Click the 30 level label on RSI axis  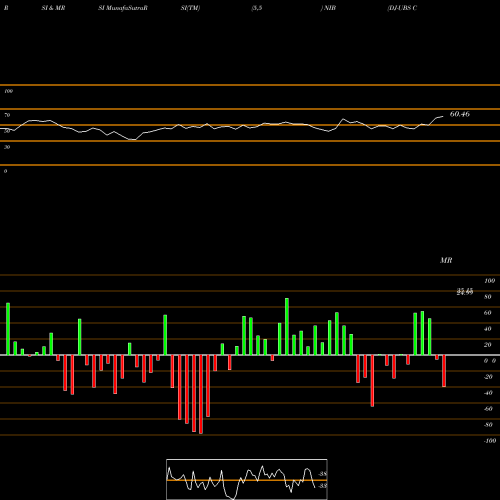pyautogui.click(x=7, y=147)
